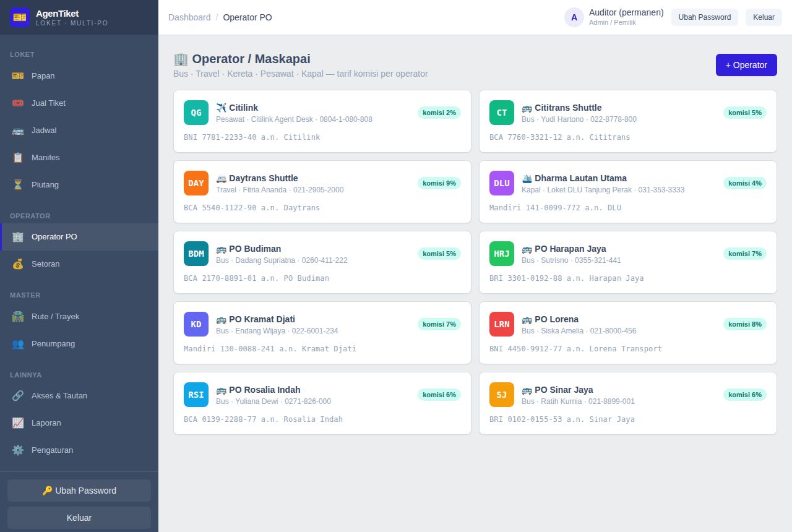The height and width of the screenshot is (532, 792).
Task: Click the Citilink QG avatar badge
Action: pyautogui.click(x=196, y=113)
